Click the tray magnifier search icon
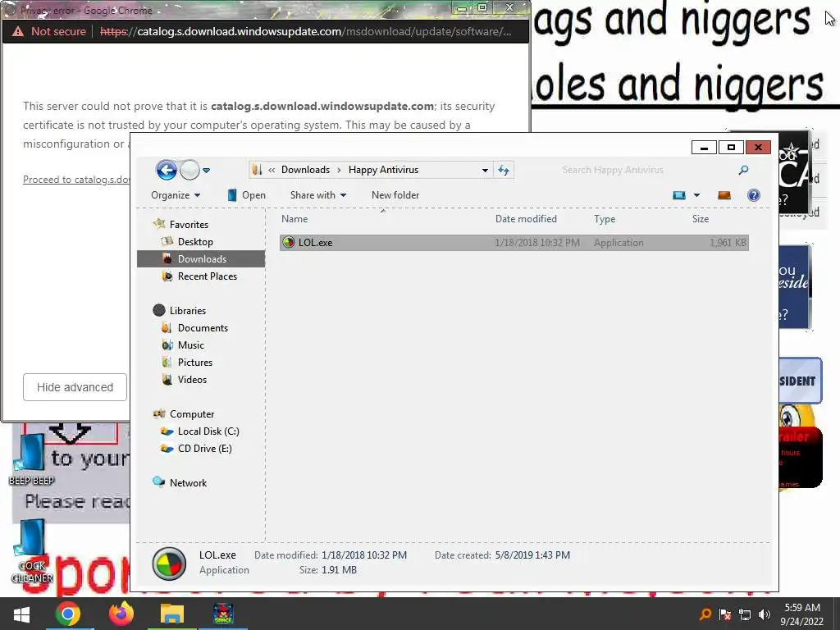The height and width of the screenshot is (630, 840). click(x=705, y=614)
